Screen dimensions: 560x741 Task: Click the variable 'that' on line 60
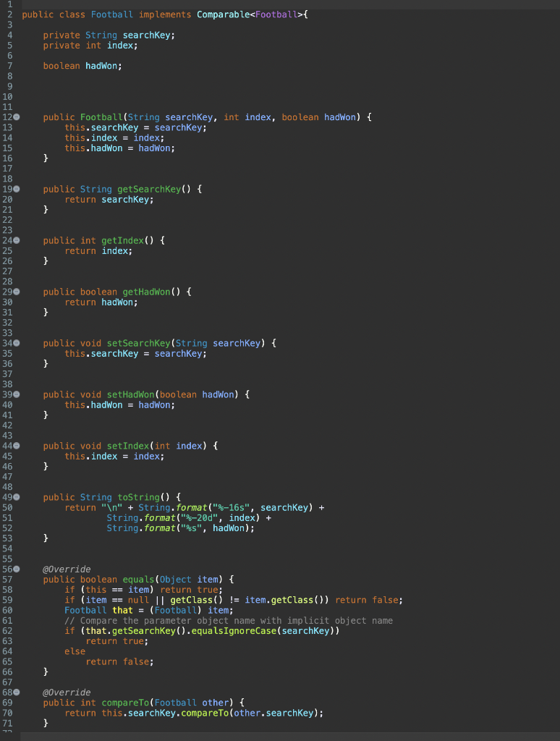pyautogui.click(x=122, y=611)
